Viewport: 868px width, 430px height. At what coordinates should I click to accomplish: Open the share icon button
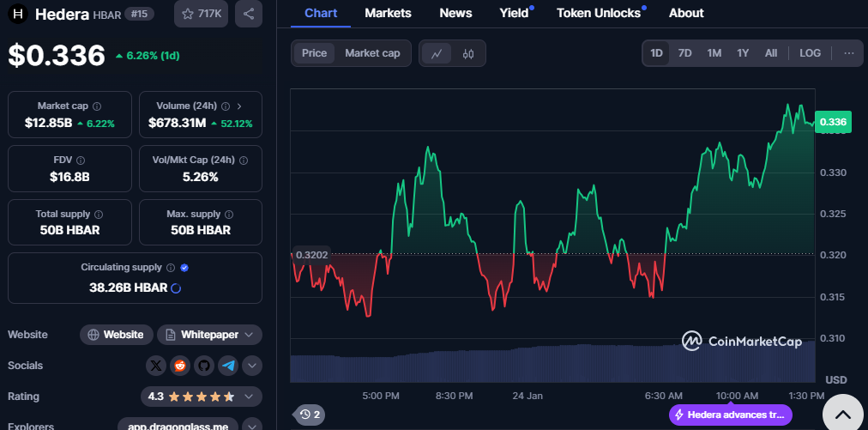pyautogui.click(x=249, y=14)
